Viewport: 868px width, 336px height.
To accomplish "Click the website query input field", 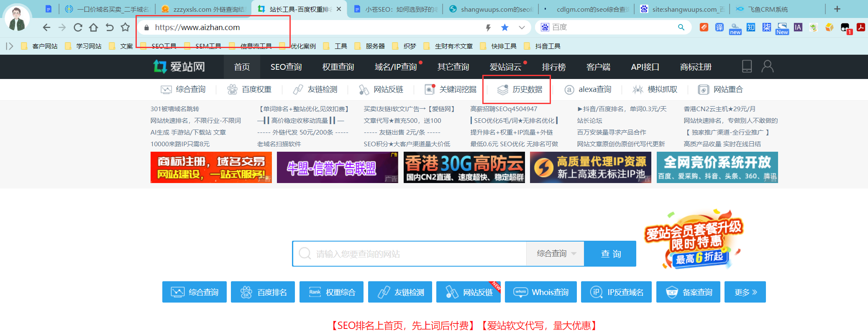I will [409, 254].
